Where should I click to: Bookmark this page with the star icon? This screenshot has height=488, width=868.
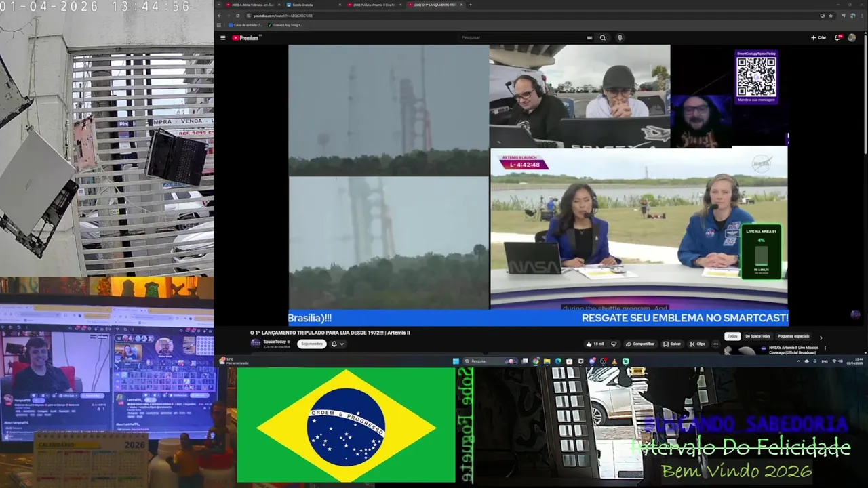pos(831,16)
